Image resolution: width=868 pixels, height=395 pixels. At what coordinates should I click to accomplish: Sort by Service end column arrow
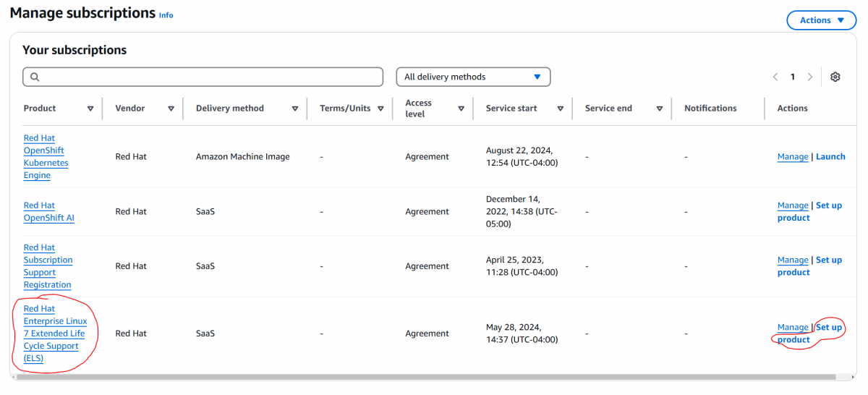660,109
